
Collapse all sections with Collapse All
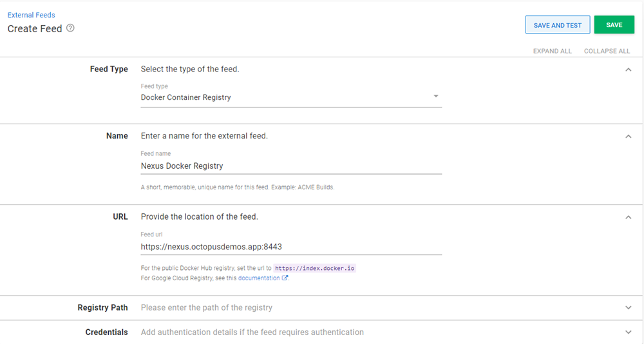tap(607, 51)
